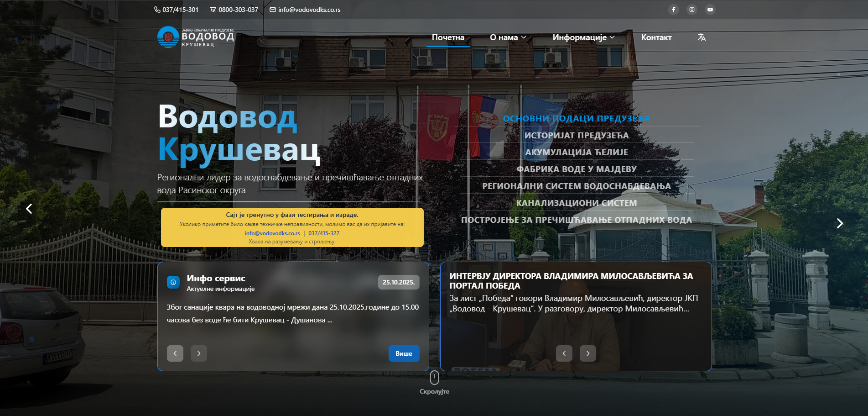
Task: Expand the Информације dropdown menu
Action: pos(583,37)
